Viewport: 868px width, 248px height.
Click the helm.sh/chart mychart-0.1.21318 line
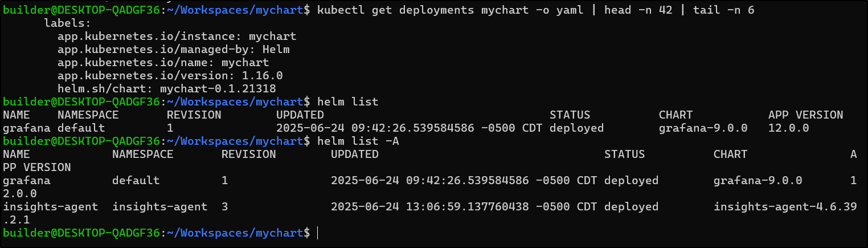click(166, 88)
